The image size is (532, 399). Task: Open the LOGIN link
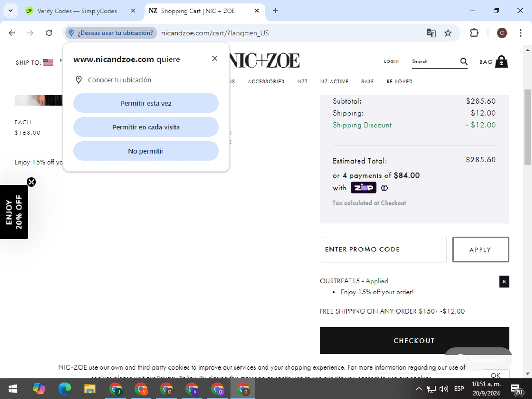pyautogui.click(x=392, y=61)
